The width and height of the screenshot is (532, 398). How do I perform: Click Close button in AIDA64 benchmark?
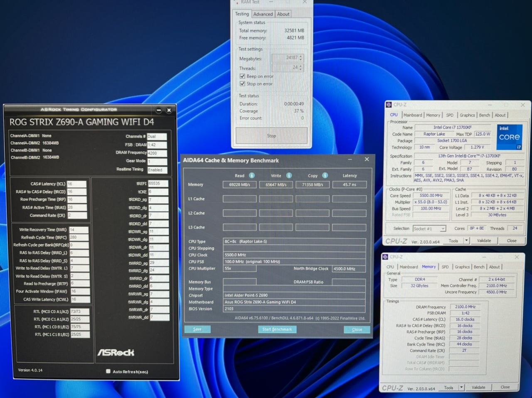(357, 329)
